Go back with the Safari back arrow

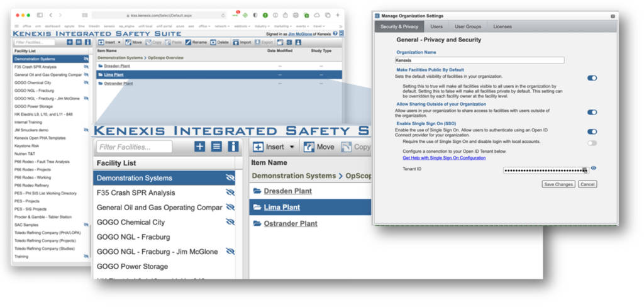[50, 15]
